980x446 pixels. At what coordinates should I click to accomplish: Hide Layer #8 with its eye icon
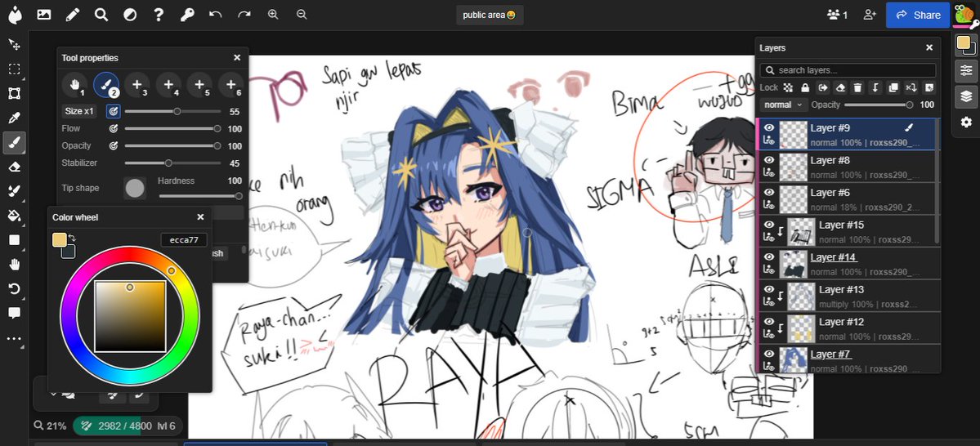coord(769,161)
